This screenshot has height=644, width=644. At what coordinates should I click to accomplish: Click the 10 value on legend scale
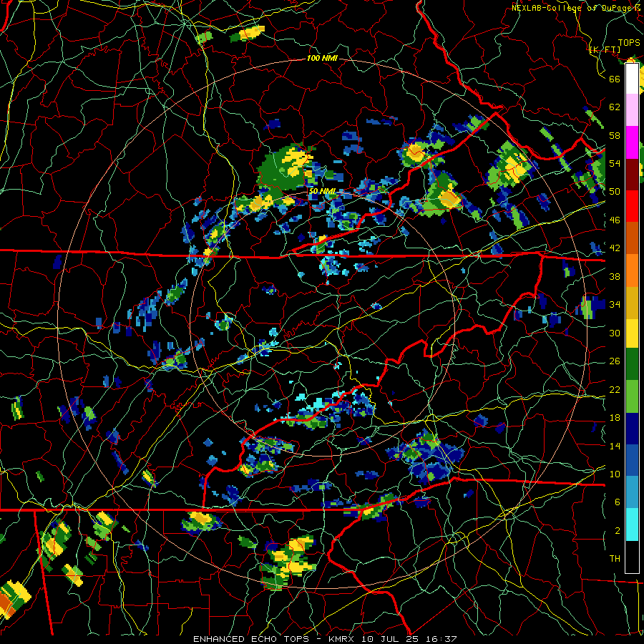[x=615, y=474]
